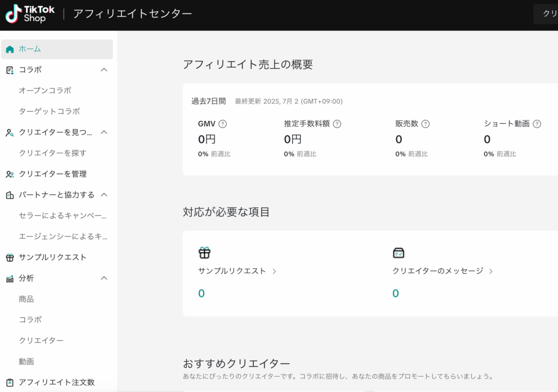The image size is (558, 392).
Task: Click the ショート動画 help icon
Action: pyautogui.click(x=537, y=124)
